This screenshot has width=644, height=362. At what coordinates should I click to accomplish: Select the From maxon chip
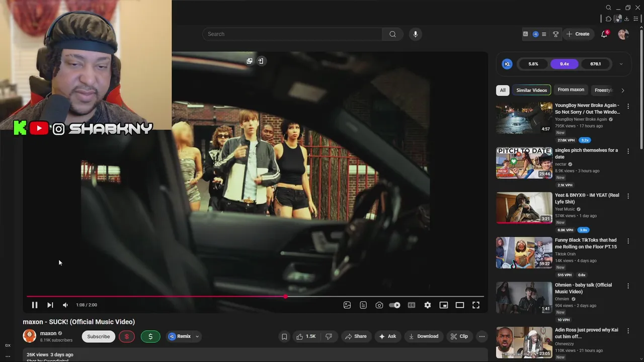[x=571, y=90]
